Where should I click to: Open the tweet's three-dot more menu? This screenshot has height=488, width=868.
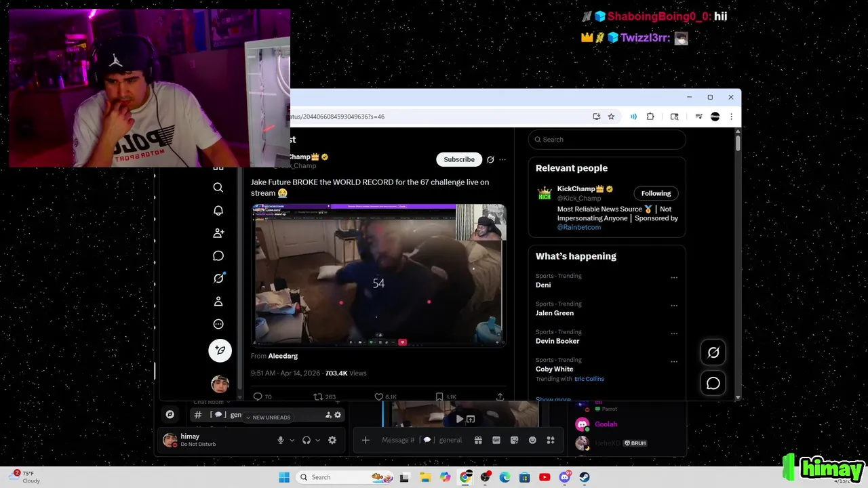[502, 160]
